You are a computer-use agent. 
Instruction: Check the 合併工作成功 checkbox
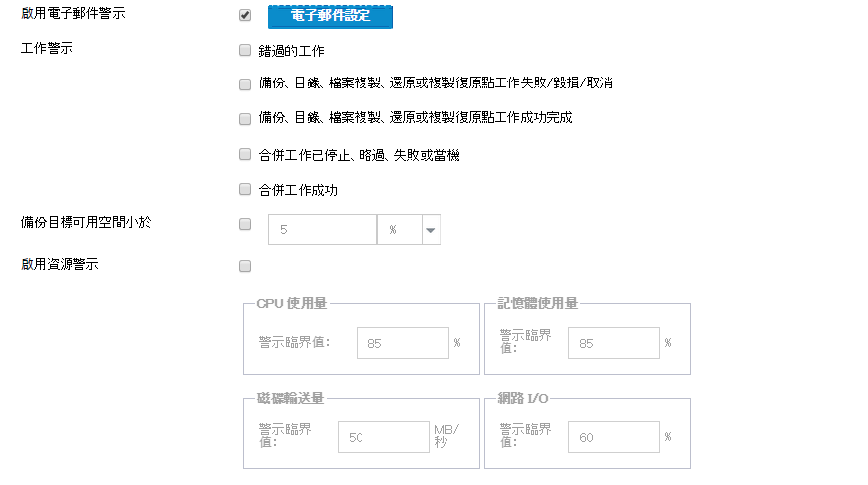245,189
